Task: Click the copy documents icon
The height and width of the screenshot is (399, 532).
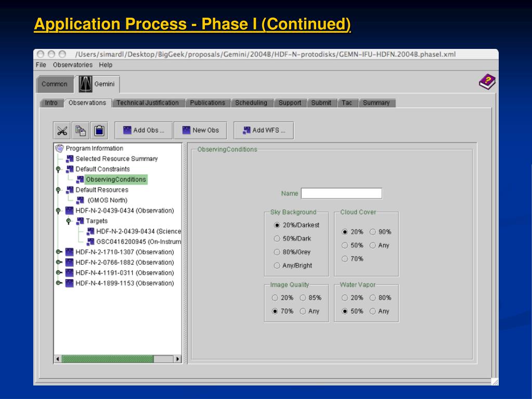Action: (81, 131)
